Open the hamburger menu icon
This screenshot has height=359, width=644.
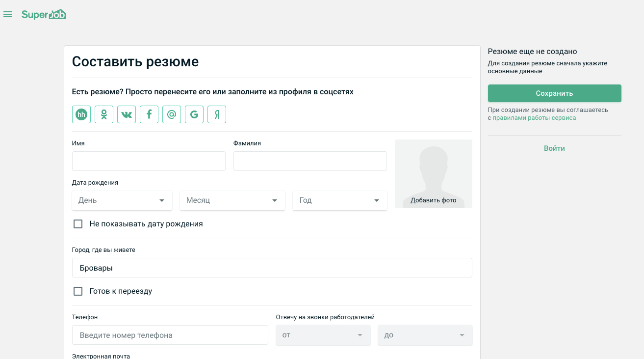[8, 14]
